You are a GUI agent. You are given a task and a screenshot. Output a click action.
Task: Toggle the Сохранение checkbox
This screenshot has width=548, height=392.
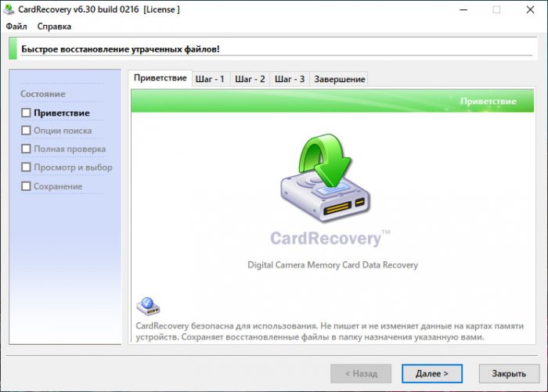click(26, 186)
